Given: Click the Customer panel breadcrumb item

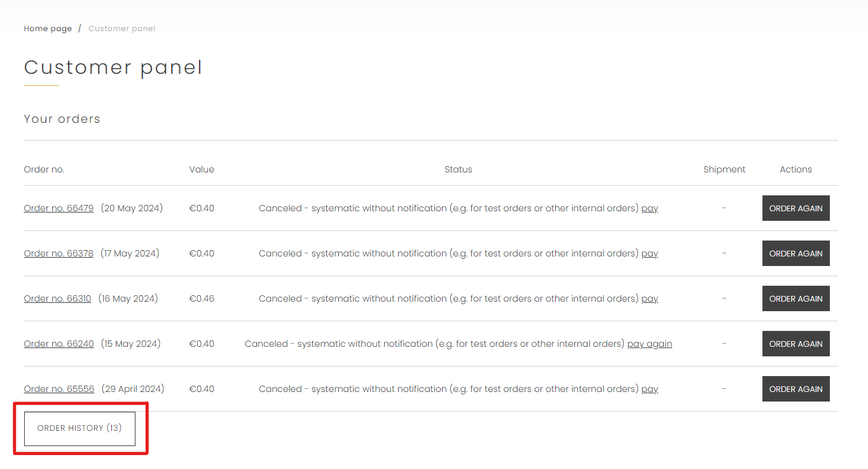Looking at the screenshot, I should 121,29.
